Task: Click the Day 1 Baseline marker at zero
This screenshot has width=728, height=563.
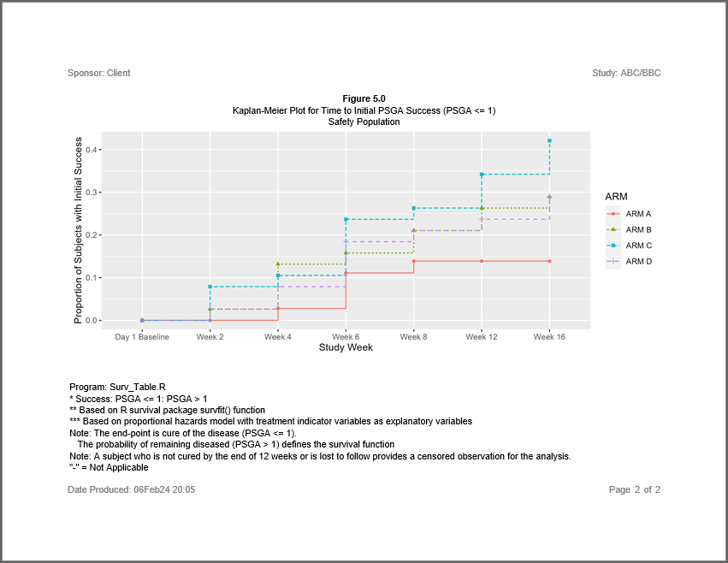Action: point(142,320)
